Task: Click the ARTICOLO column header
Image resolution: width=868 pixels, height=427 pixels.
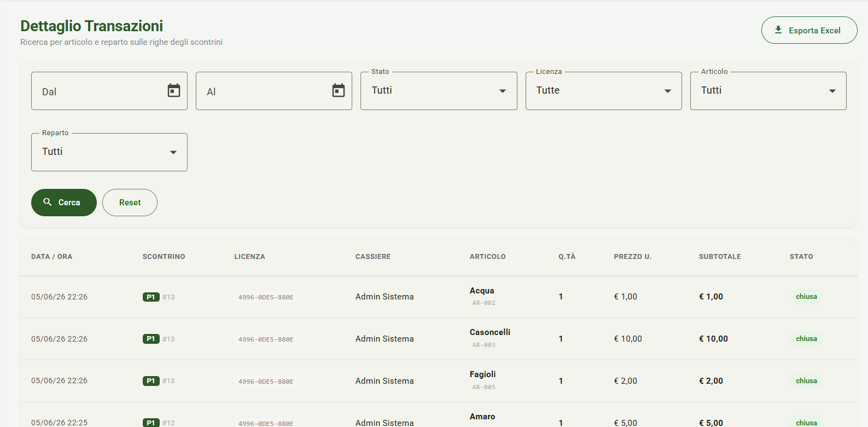Action: click(487, 257)
